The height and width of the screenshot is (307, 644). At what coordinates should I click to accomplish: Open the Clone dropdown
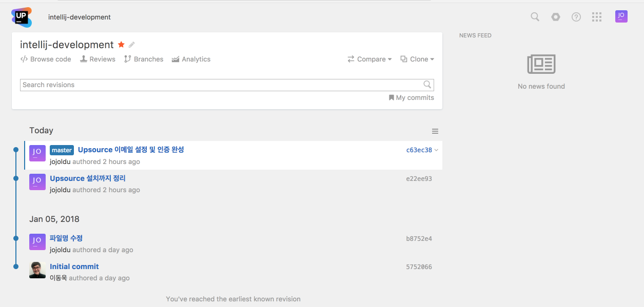click(417, 59)
